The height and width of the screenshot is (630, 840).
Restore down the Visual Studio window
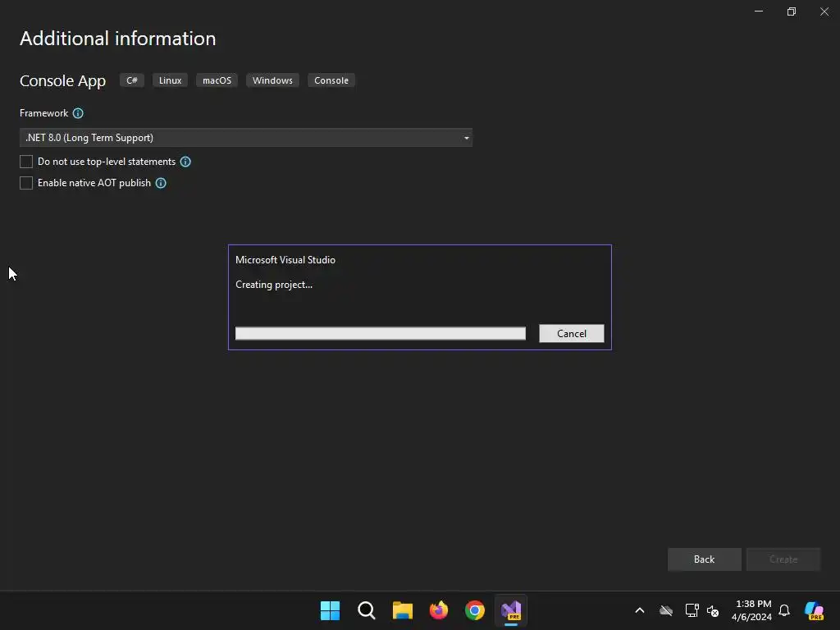click(792, 11)
